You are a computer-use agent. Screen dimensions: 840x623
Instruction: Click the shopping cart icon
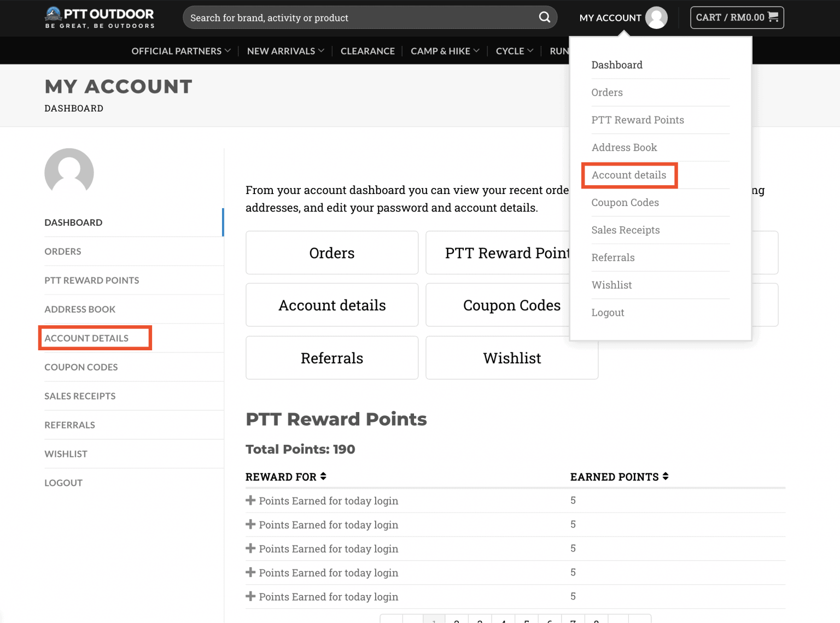tap(773, 17)
